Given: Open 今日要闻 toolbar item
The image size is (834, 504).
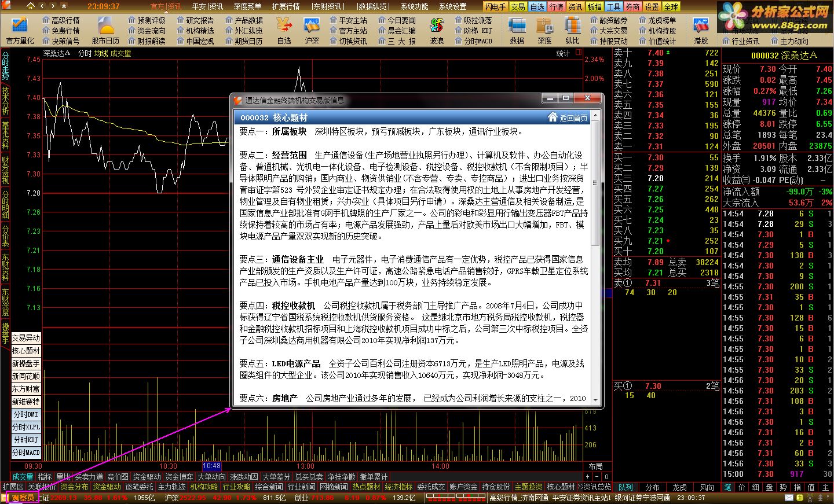Looking at the screenshot, I should click(397, 20).
